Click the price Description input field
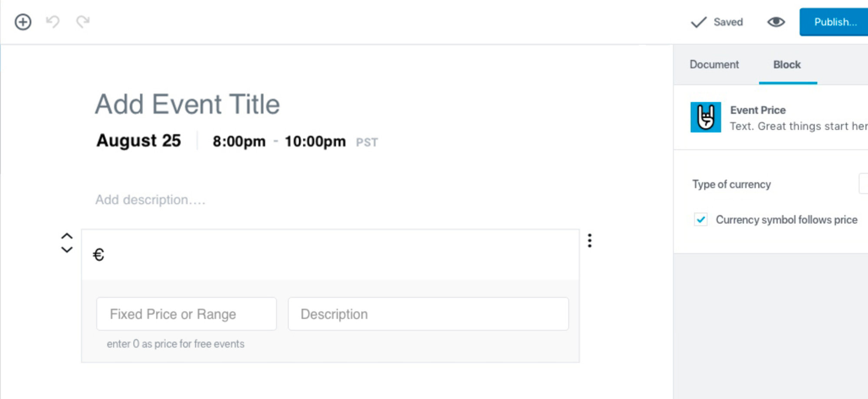868x399 pixels. (x=428, y=314)
